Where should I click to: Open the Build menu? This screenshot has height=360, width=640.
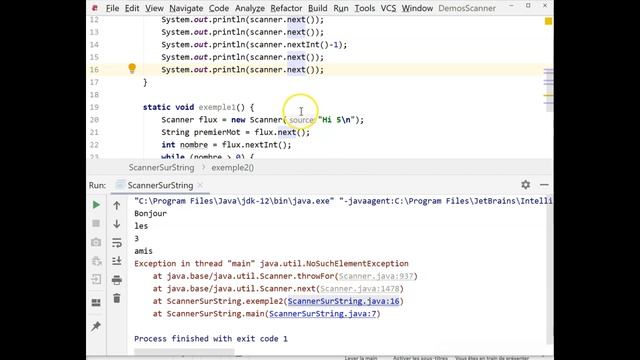pyautogui.click(x=318, y=8)
